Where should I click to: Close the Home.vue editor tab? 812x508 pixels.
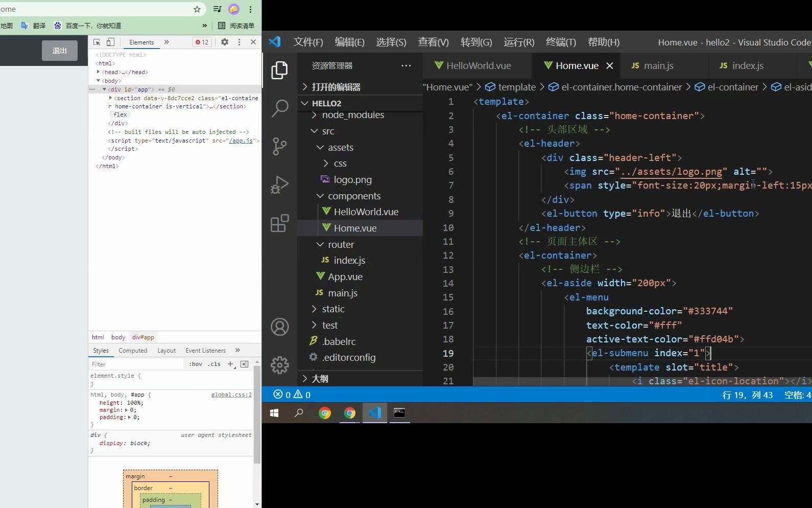pos(609,65)
